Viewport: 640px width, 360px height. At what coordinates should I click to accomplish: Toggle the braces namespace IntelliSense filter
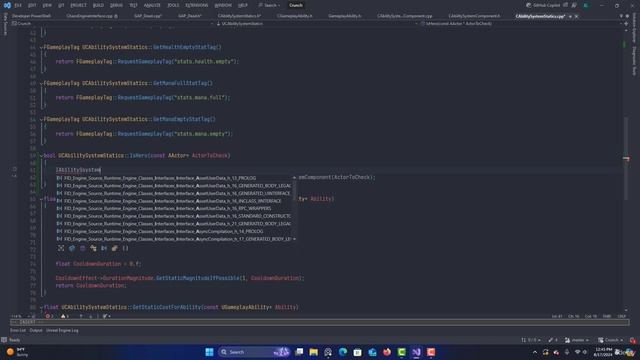[x=125, y=248]
